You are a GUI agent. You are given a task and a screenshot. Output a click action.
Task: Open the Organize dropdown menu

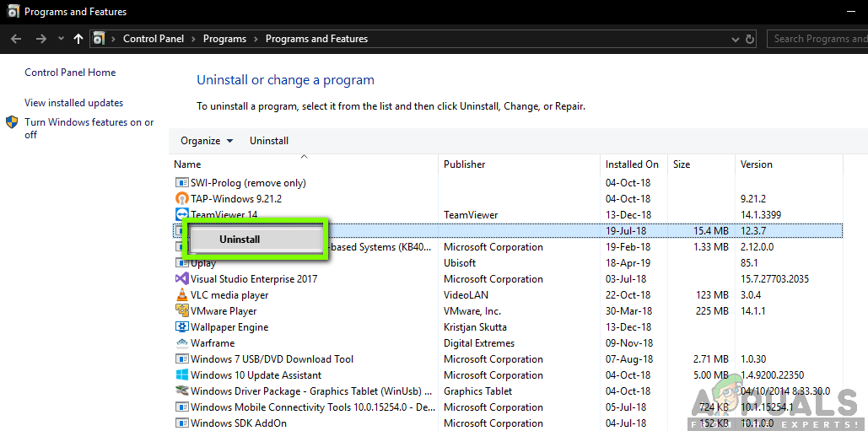(207, 141)
